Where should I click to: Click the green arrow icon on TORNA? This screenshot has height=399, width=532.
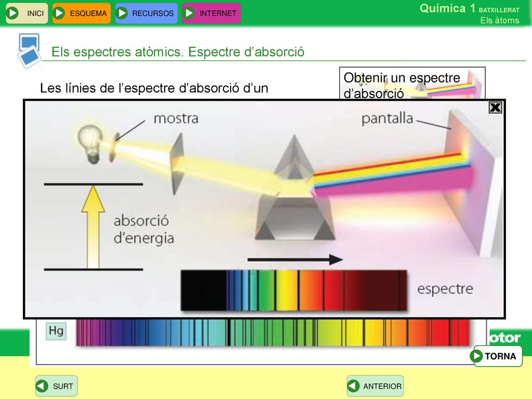point(476,356)
